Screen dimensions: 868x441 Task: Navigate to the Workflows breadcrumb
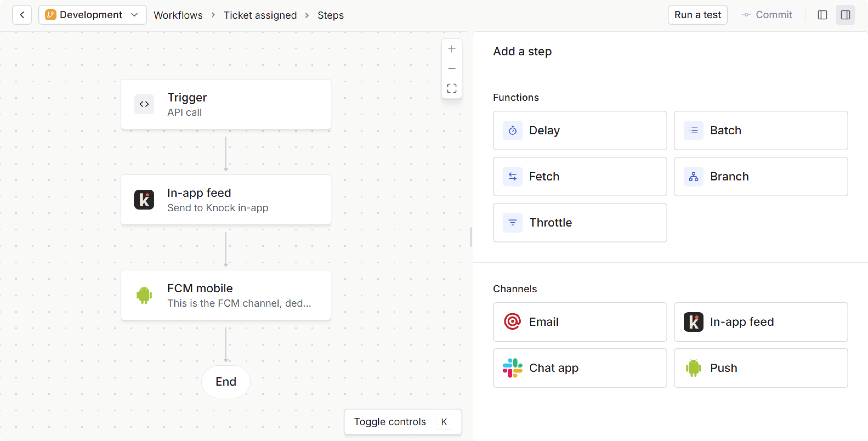(x=178, y=15)
